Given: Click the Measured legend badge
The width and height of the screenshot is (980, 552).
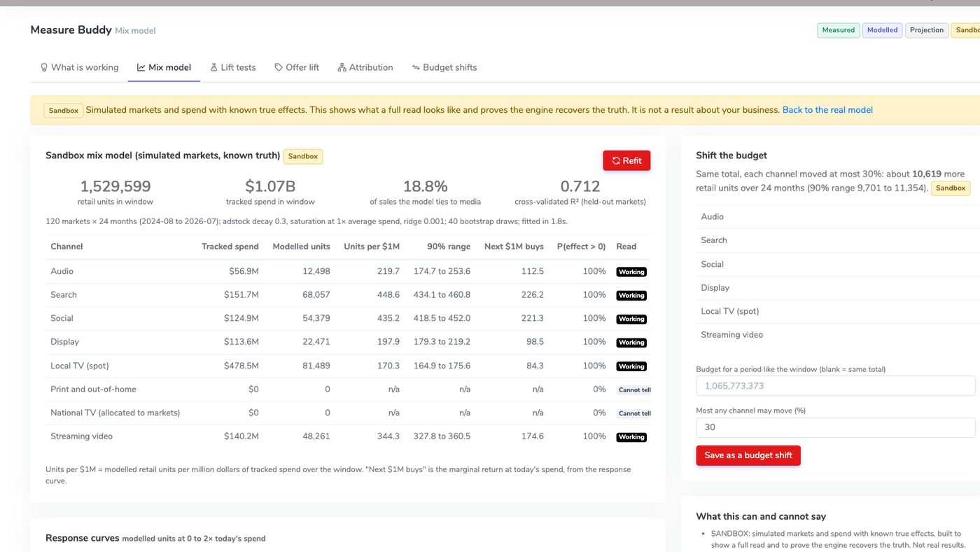Looking at the screenshot, I should (839, 30).
